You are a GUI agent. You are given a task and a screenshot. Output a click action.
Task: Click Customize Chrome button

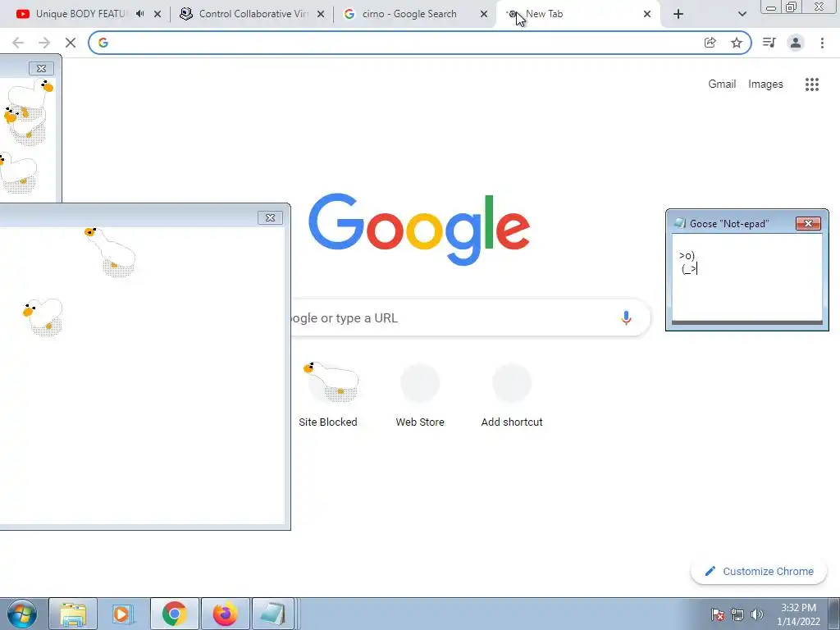pyautogui.click(x=759, y=571)
